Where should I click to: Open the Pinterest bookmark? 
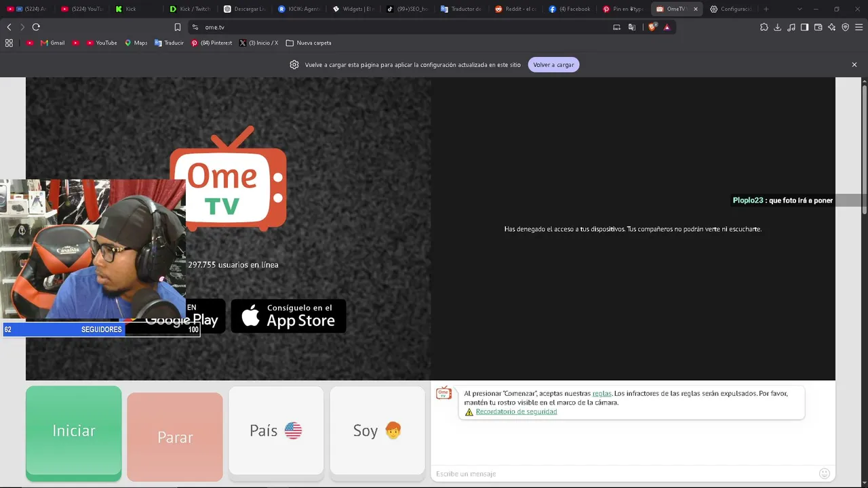pos(212,43)
